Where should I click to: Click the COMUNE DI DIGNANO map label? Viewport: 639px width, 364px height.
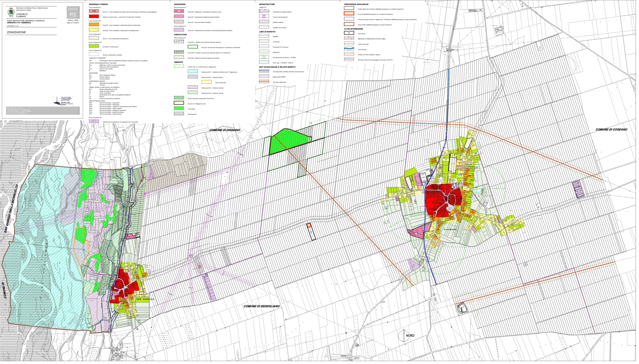225,130
